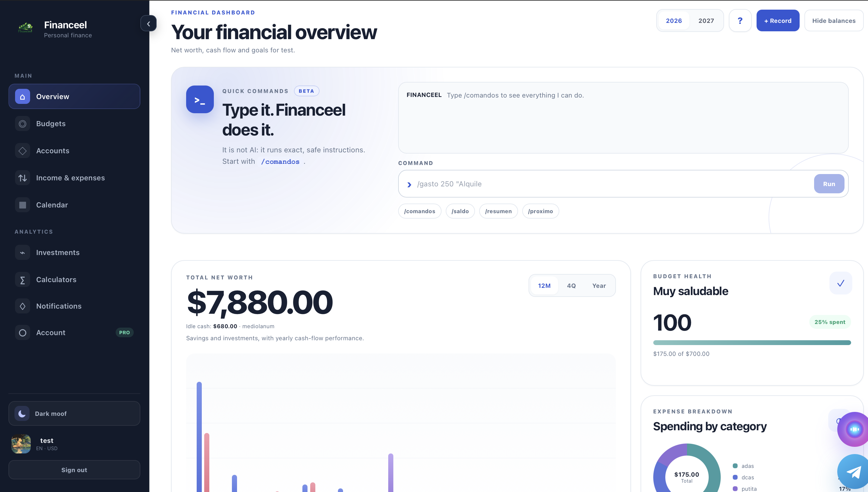Viewport: 868px width, 492px height.
Task: Click the moon icon in dark mode button
Action: 22,414
